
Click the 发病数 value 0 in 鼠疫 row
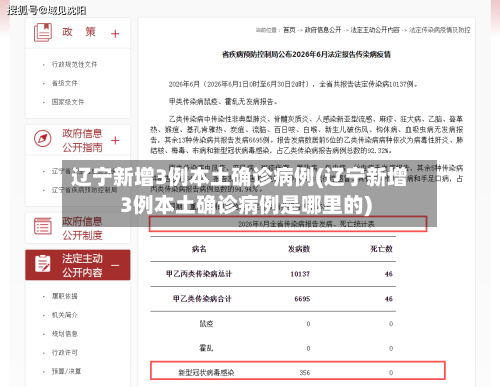[x=308, y=324]
